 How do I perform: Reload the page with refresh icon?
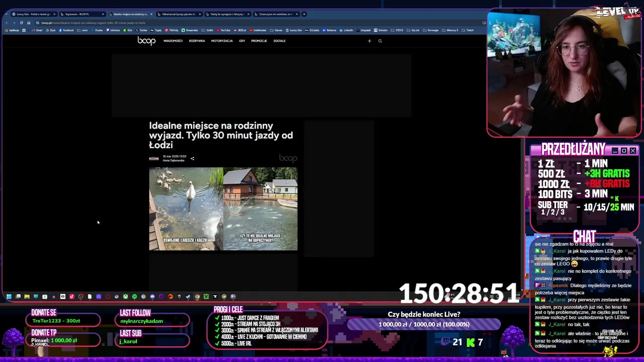tap(21, 23)
